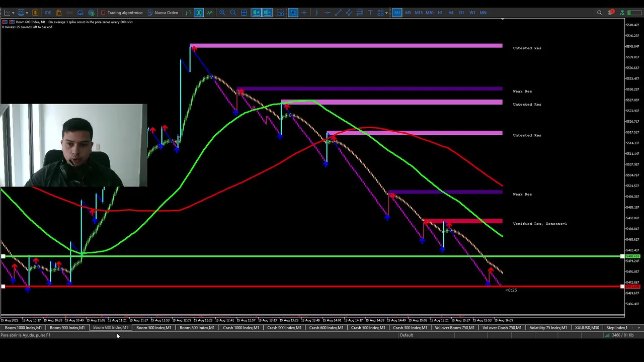Select the M15 timeframe

[x=419, y=13]
